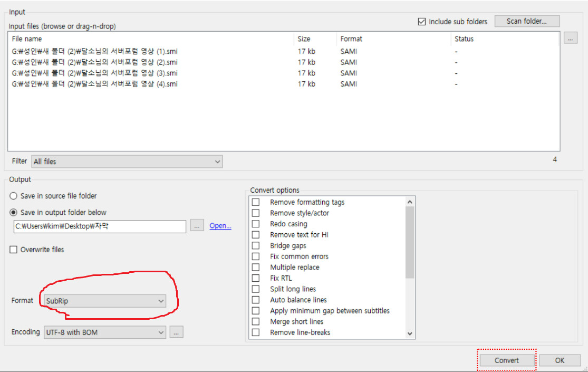The height and width of the screenshot is (372, 588).
Task: Enable Remove text for HI
Action: [256, 235]
